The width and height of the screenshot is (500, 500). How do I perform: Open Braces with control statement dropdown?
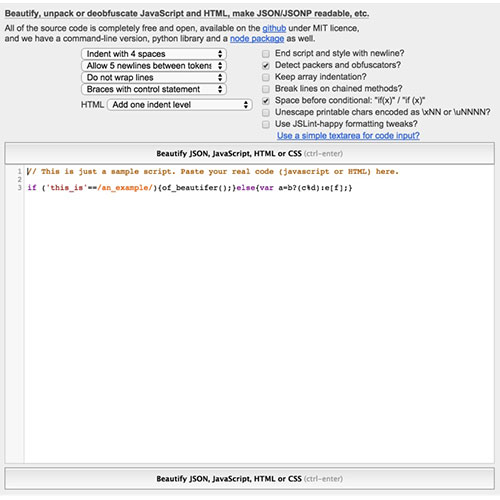point(154,89)
